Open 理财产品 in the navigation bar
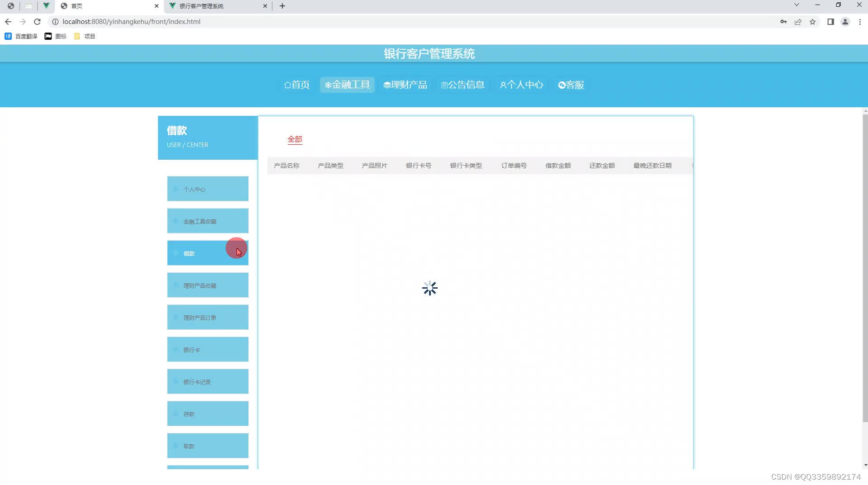 point(405,85)
